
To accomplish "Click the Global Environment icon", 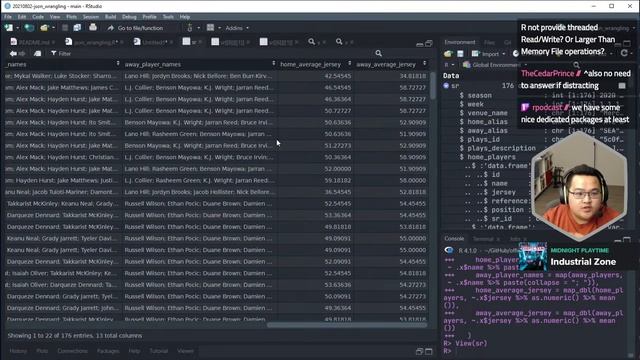I will coord(466,65).
